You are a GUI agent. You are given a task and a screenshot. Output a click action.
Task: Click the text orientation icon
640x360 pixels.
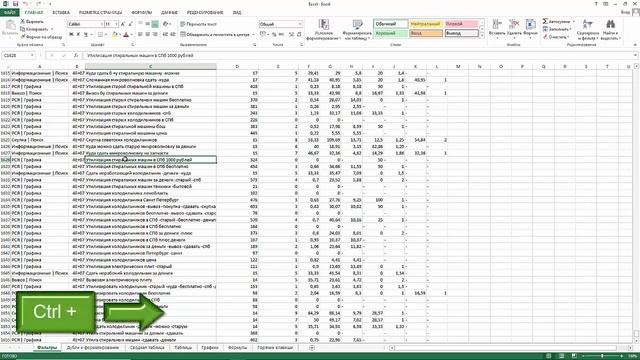click(x=166, y=24)
